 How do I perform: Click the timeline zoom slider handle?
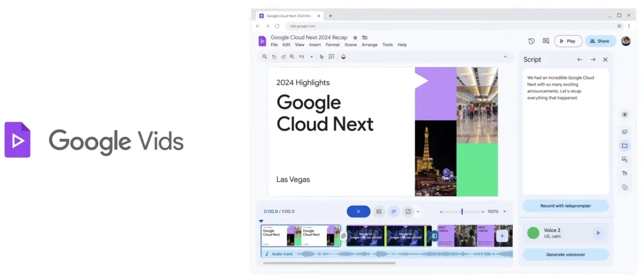462,211
